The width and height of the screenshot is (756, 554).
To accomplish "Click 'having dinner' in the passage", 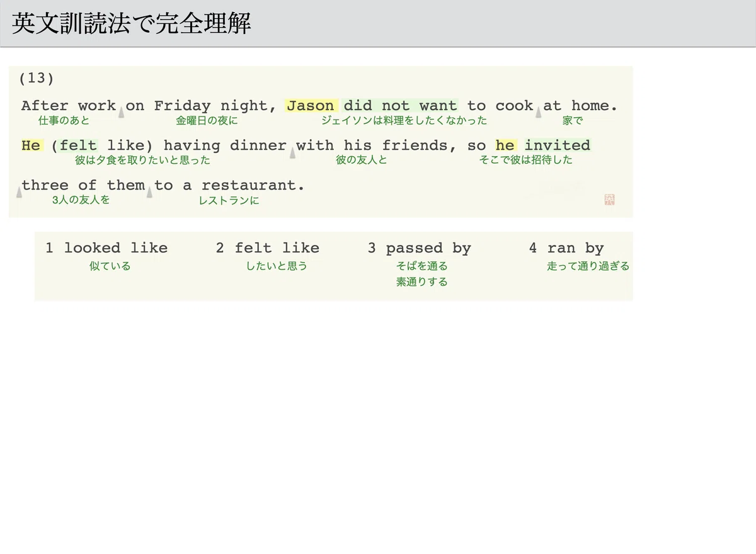I will (x=225, y=145).
